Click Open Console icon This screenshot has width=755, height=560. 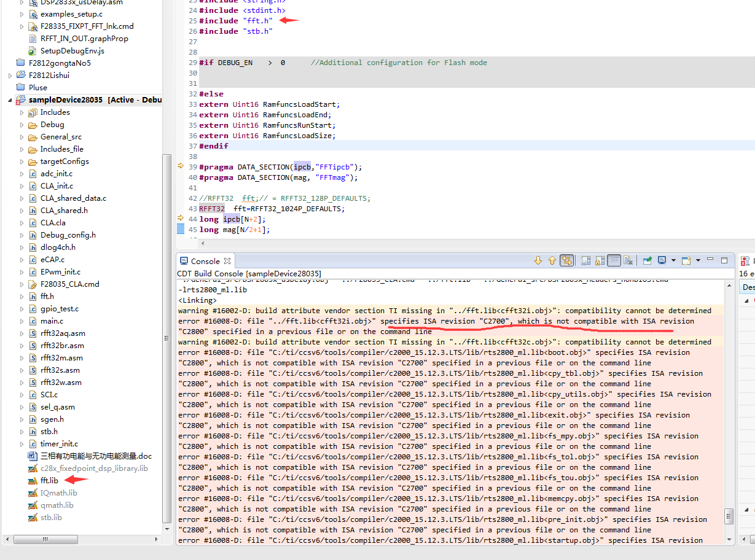point(686,260)
